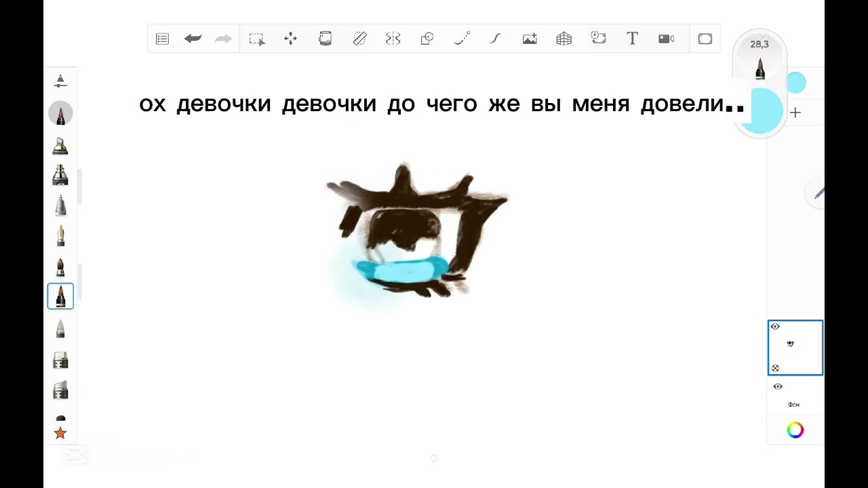This screenshot has width=868, height=488.
Task: Start video recording with camera icon
Action: coord(667,39)
